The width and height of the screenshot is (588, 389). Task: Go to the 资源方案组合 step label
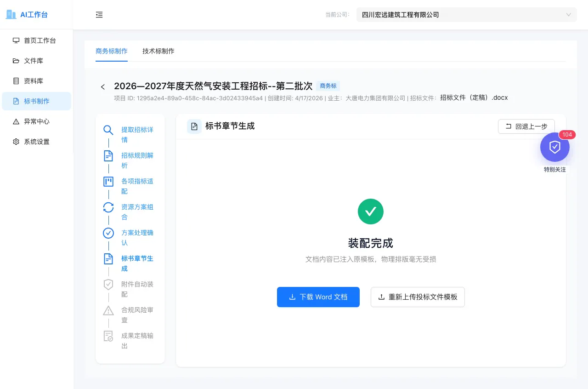[137, 212]
